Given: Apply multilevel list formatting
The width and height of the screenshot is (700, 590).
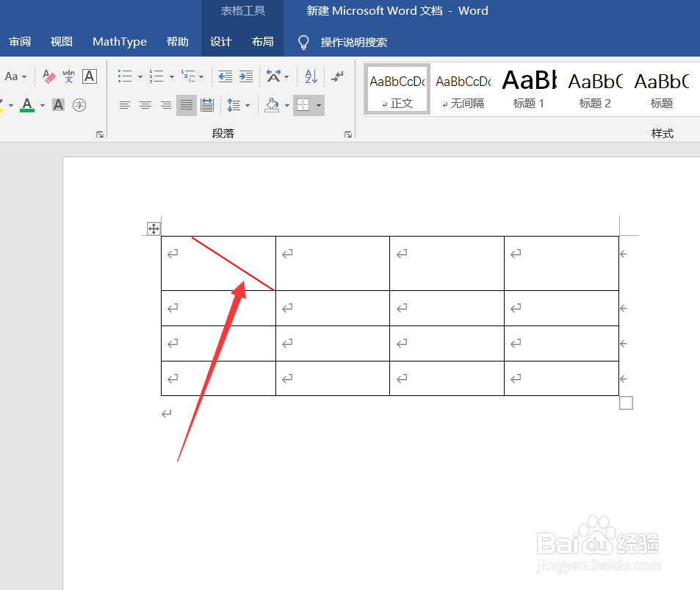Looking at the screenshot, I should [x=188, y=76].
